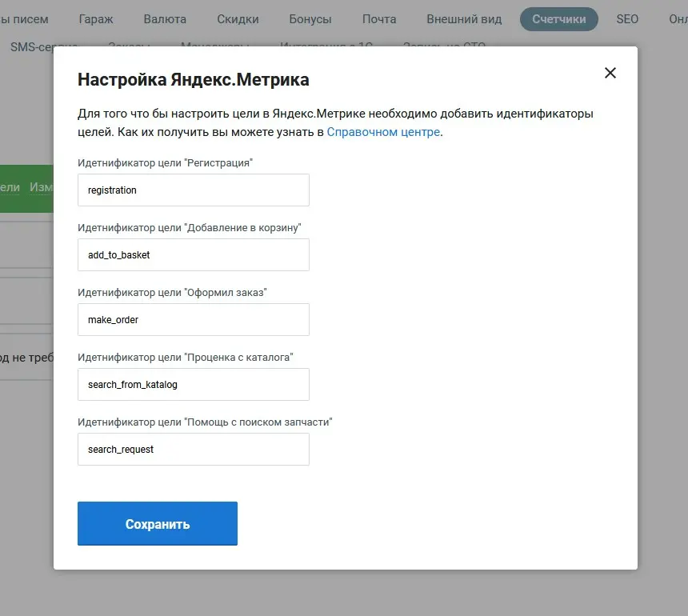Open the Валюта tab

tap(165, 19)
